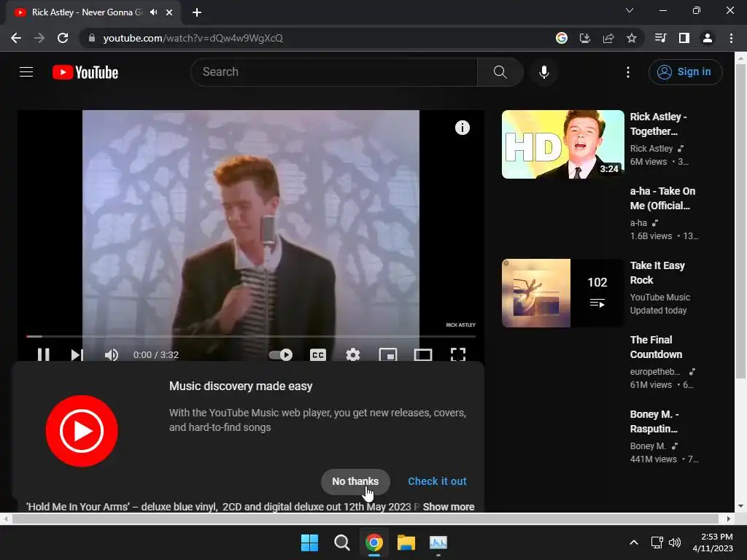
Task: Open the YouTube guide hamburger menu
Action: [26, 72]
